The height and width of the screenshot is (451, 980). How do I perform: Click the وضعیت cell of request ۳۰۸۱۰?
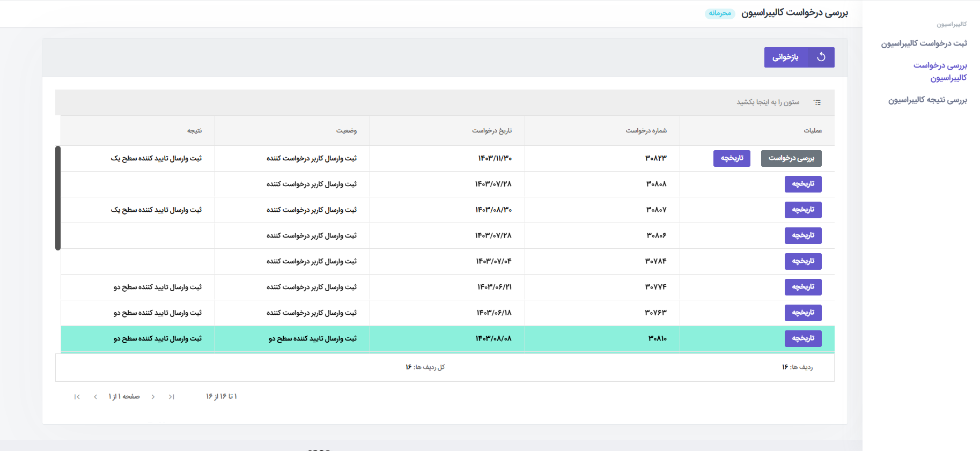292,338
